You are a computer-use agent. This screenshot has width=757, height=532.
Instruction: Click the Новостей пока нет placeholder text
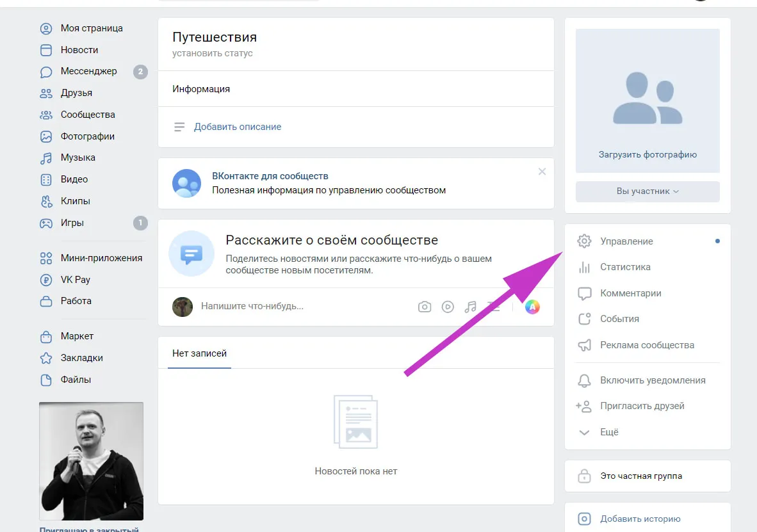[x=356, y=471]
